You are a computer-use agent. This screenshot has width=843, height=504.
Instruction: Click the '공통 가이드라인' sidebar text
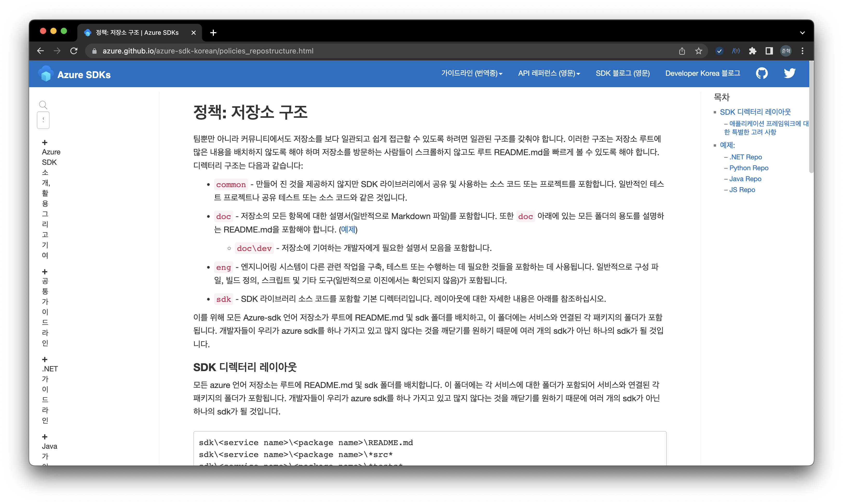coord(45,312)
